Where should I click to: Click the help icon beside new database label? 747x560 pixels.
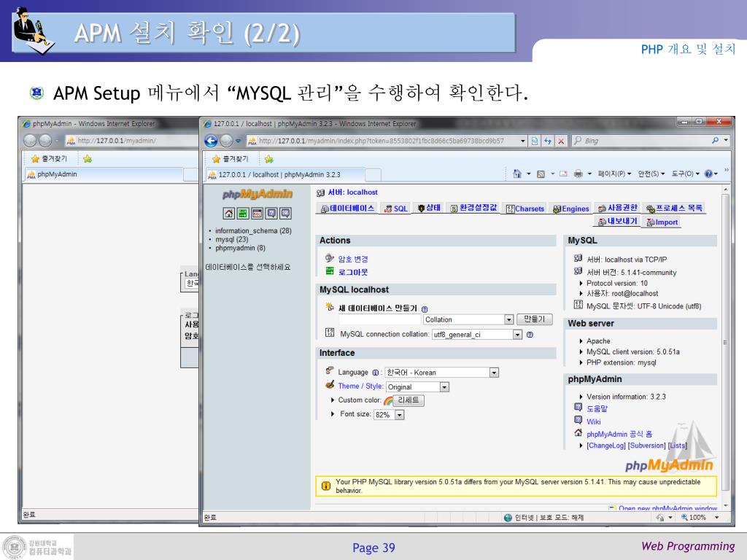point(425,309)
